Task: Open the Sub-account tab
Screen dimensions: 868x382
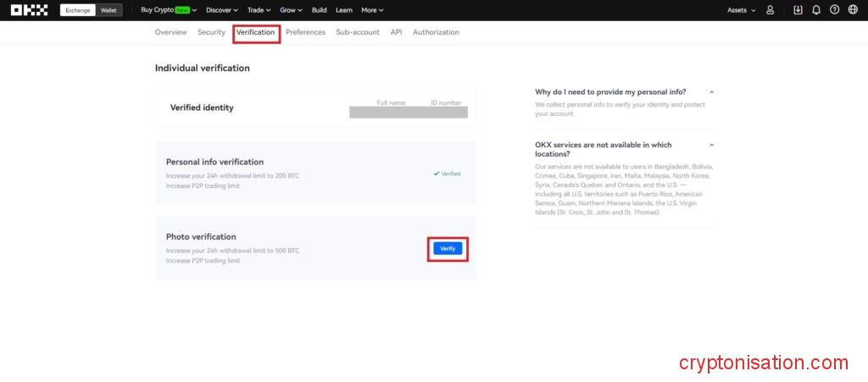Action: [x=357, y=32]
